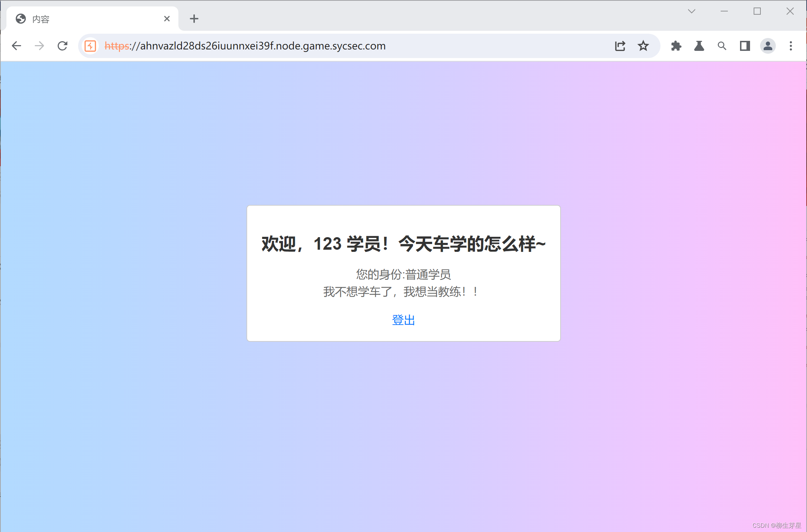Click the 登出 logout link
Image resolution: width=807 pixels, height=532 pixels.
tap(403, 320)
